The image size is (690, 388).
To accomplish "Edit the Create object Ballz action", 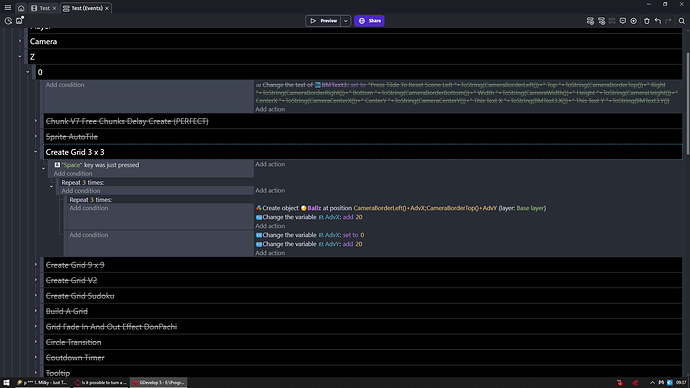I will click(x=401, y=208).
